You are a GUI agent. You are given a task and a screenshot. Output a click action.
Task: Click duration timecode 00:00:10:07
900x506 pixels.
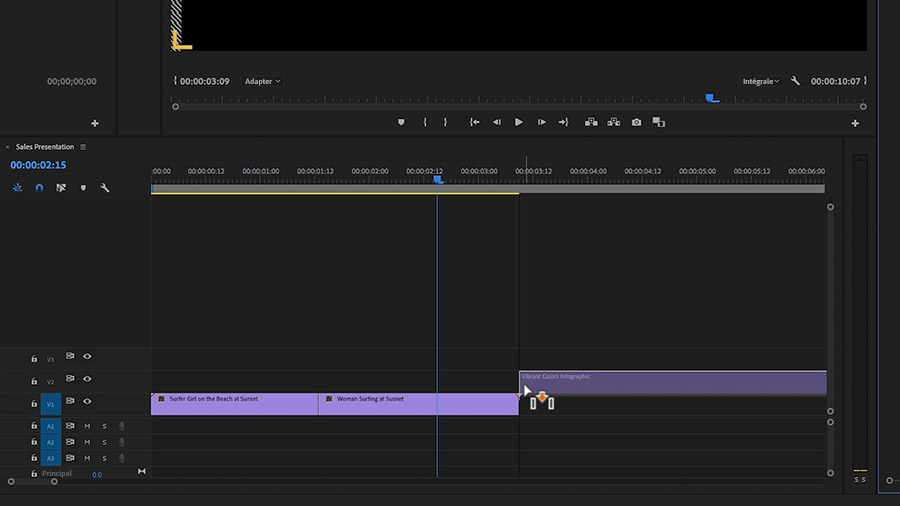[836, 81]
